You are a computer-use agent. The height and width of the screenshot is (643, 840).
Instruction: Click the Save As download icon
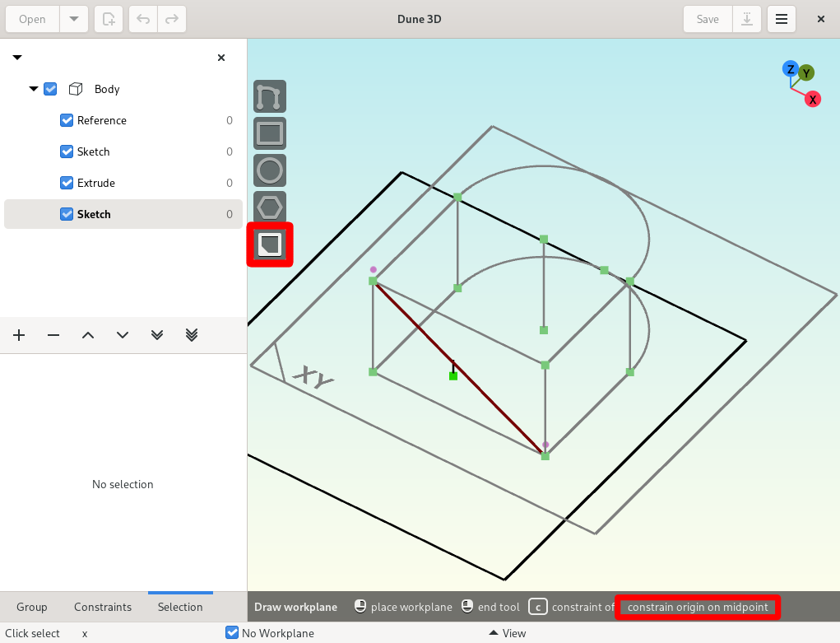(747, 19)
